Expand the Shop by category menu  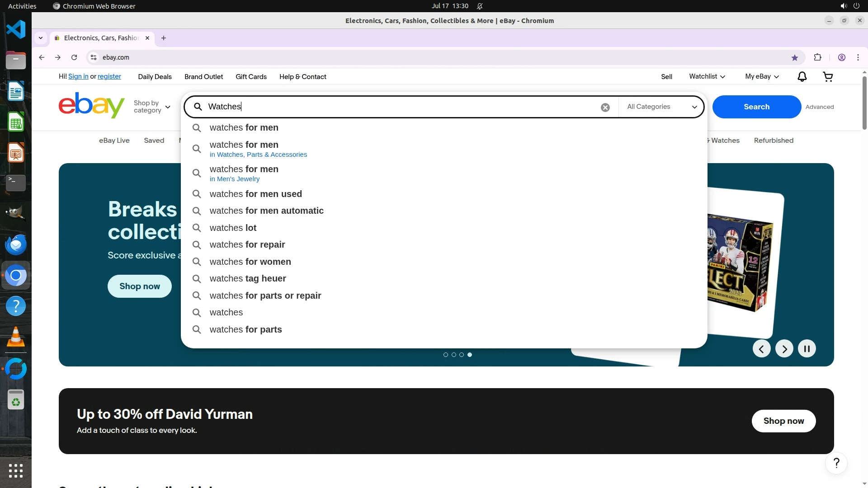pos(152,107)
